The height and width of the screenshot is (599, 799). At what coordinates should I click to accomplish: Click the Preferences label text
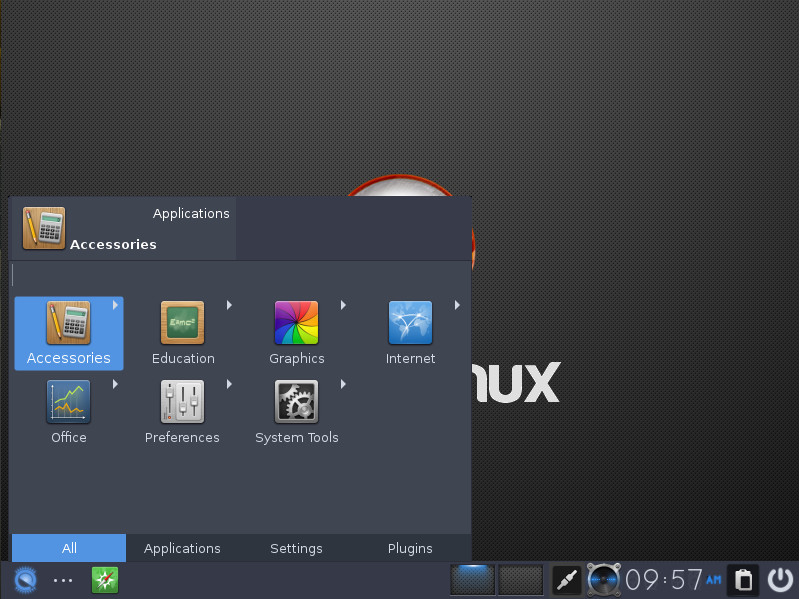point(182,438)
